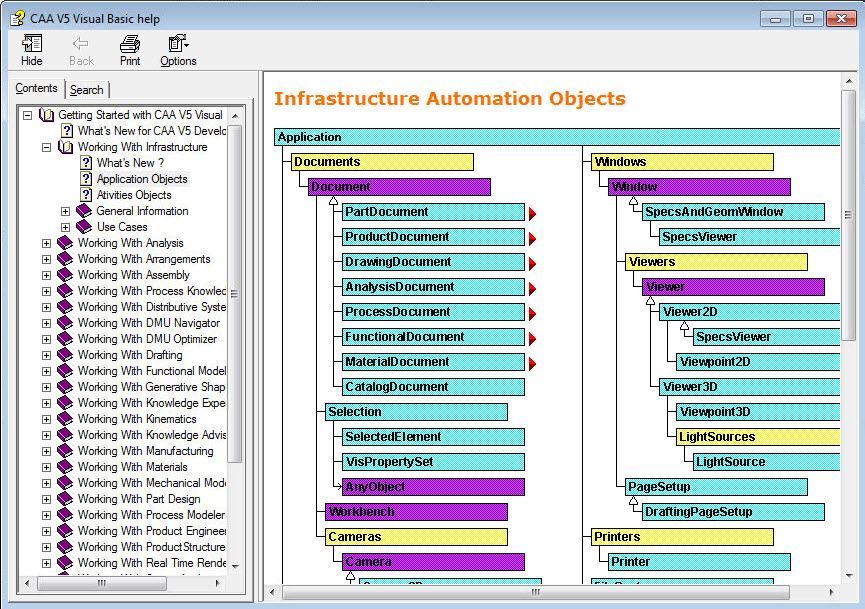Click the tree panel vertical scrollbar thumb

click(235, 293)
